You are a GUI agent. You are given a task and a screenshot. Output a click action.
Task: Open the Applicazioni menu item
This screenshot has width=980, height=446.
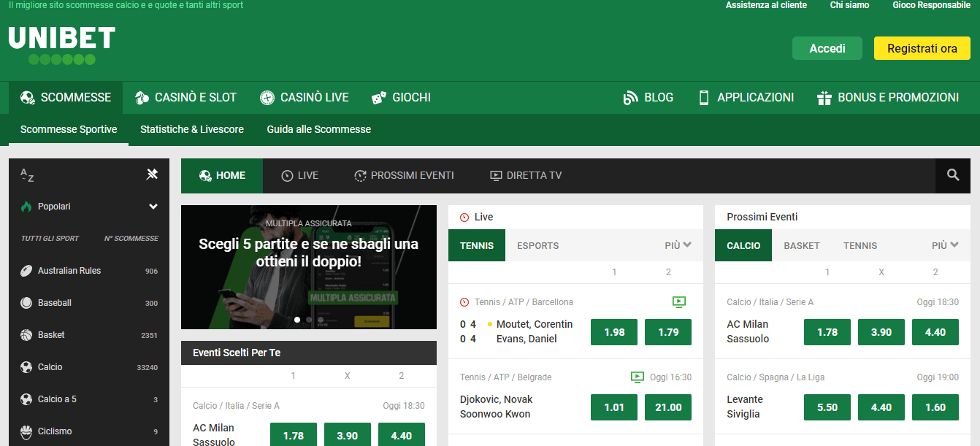tap(746, 98)
